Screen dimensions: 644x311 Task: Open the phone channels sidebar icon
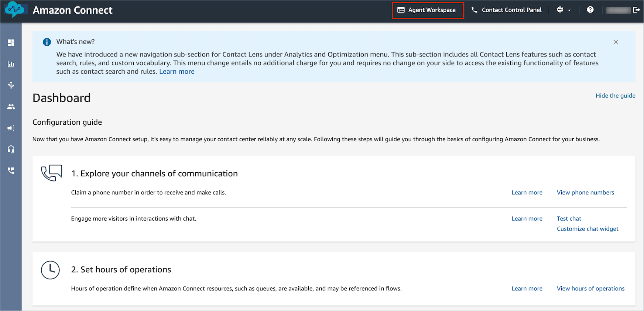coord(11,170)
